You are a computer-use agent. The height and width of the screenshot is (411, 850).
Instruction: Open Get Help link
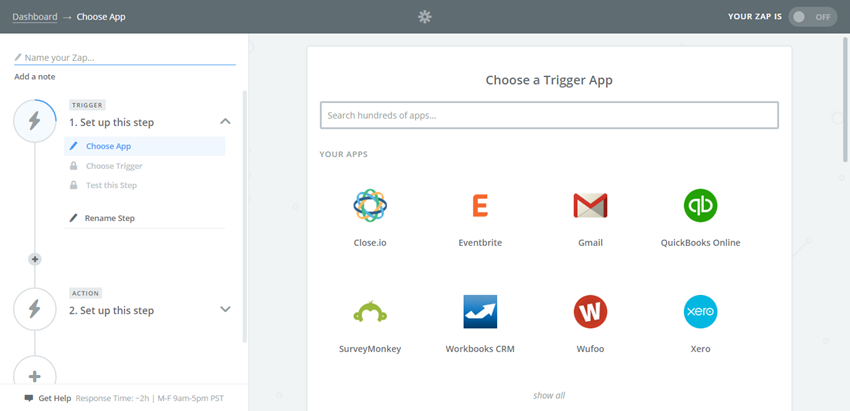click(x=55, y=399)
